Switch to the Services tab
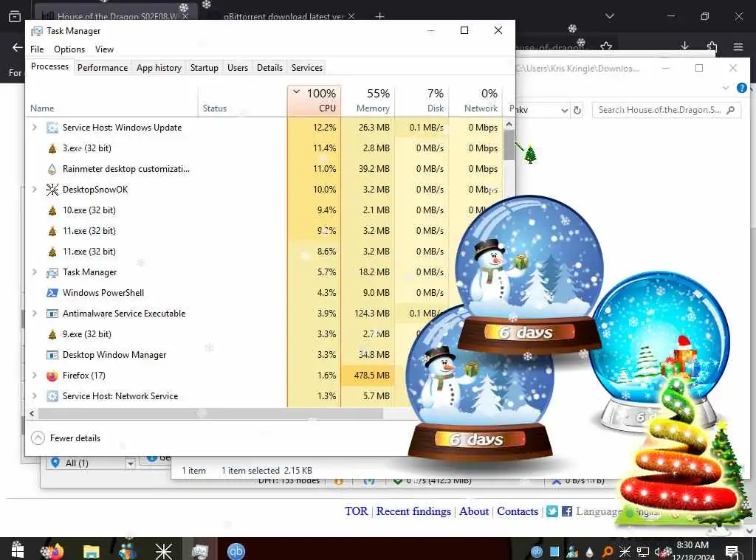 coord(306,68)
